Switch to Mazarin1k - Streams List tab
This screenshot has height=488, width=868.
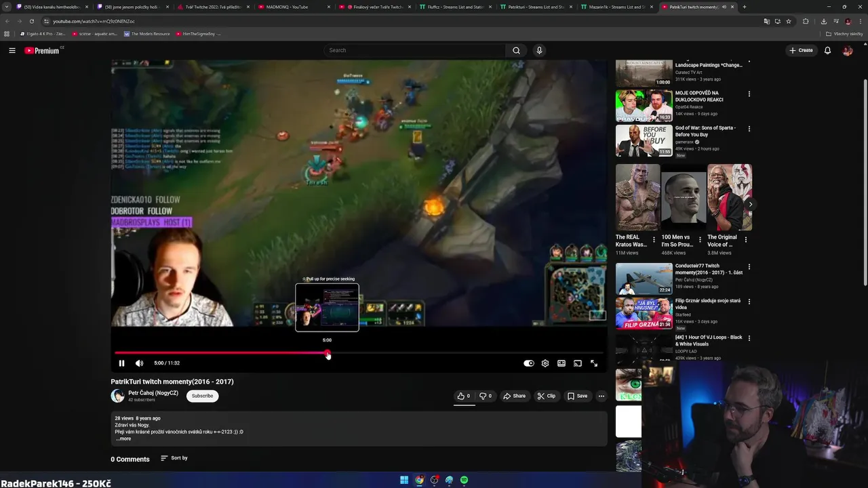click(617, 7)
